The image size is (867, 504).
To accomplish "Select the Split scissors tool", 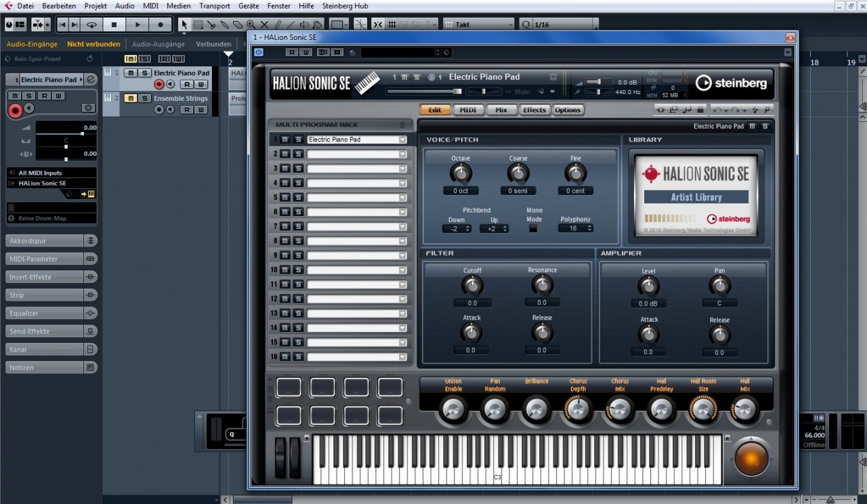I will click(x=211, y=24).
